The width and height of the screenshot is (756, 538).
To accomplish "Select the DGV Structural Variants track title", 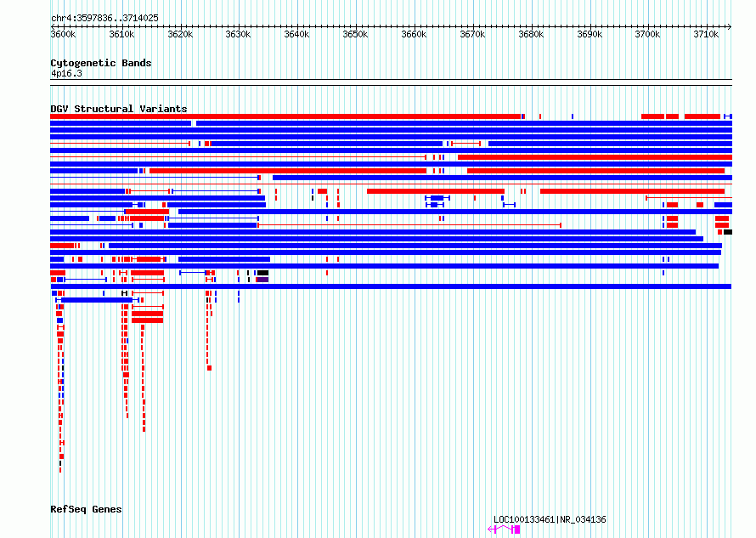I will pos(119,109).
